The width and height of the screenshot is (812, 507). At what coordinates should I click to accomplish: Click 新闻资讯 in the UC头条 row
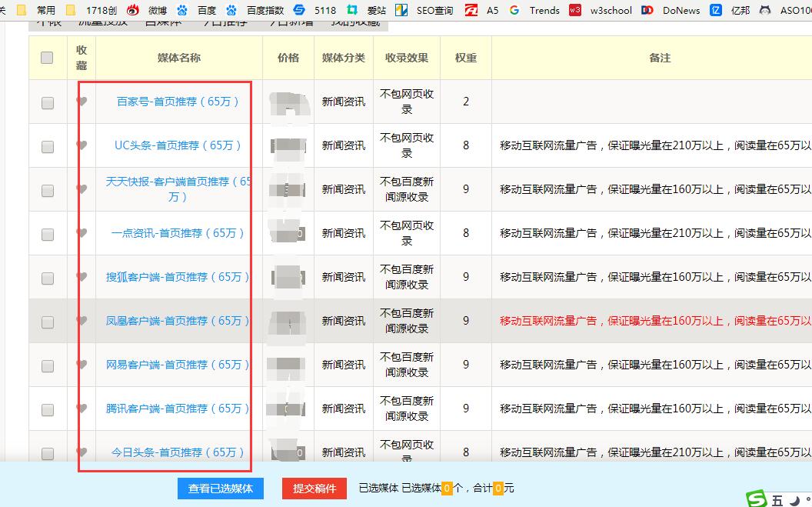[x=344, y=145]
